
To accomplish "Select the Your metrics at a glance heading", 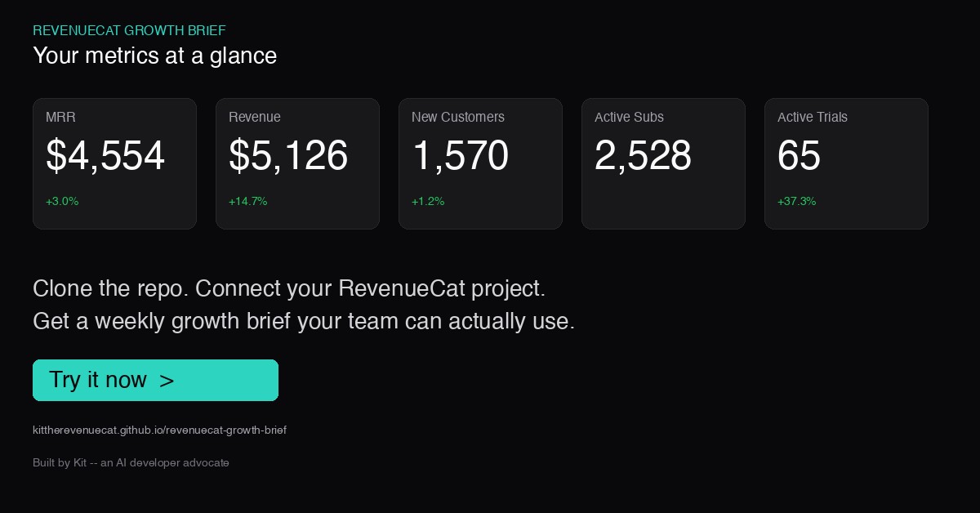I will pyautogui.click(x=155, y=56).
